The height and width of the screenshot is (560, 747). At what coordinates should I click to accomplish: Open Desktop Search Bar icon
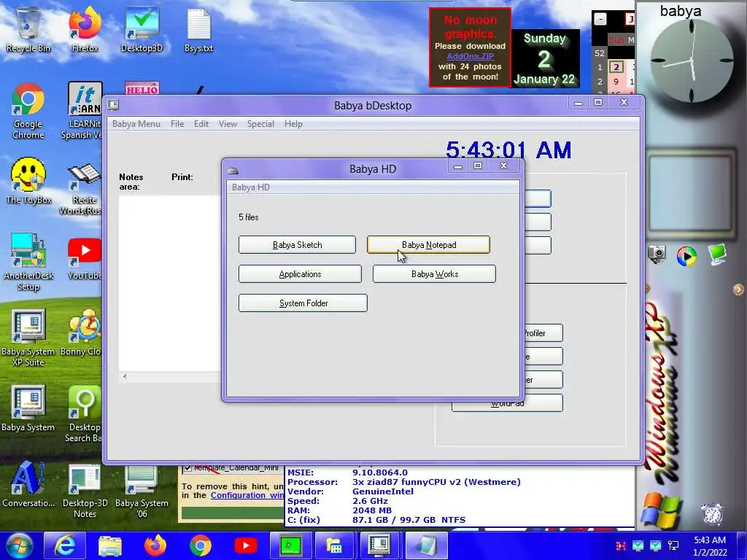[84, 414]
